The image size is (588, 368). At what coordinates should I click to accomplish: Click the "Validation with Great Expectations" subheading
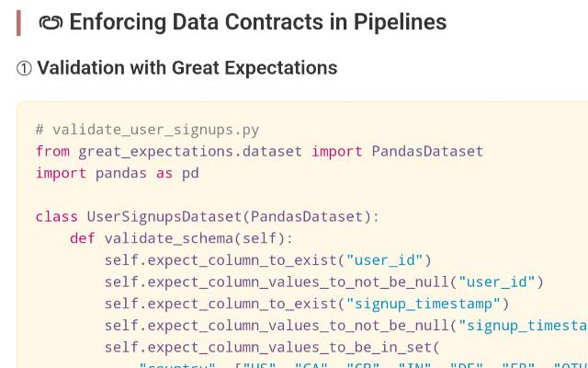(x=187, y=68)
